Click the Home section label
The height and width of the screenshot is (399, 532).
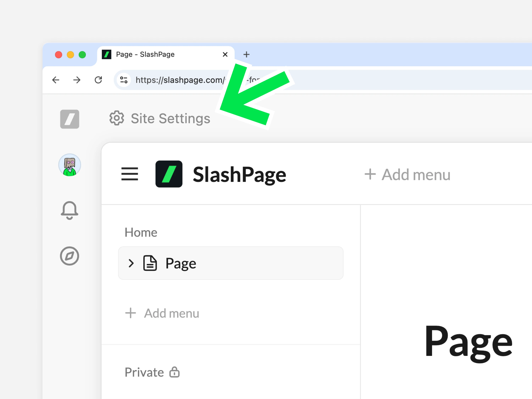pyautogui.click(x=141, y=232)
